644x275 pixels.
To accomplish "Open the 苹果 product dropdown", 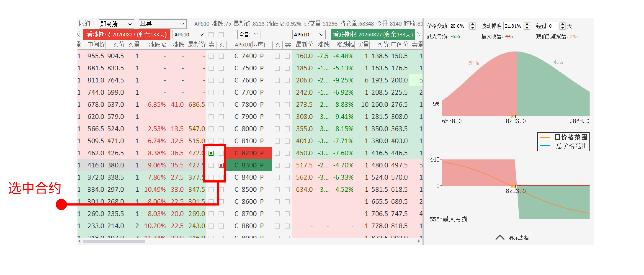I will pyautogui.click(x=162, y=24).
